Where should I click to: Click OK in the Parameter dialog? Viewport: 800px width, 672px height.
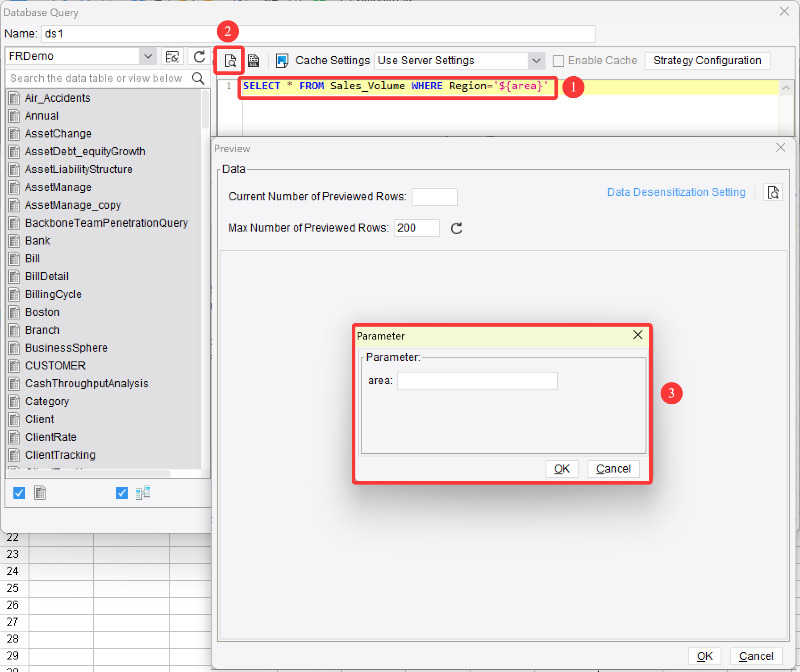[x=562, y=469]
